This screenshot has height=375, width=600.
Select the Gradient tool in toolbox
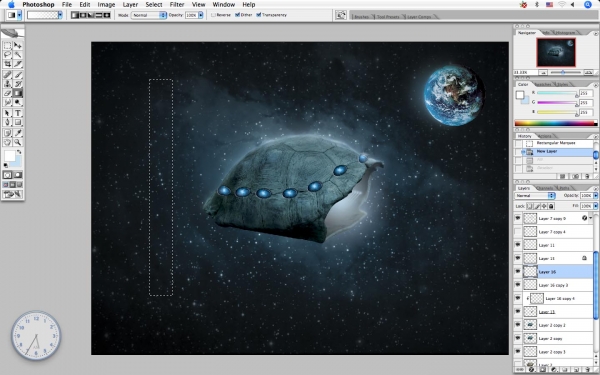click(x=18, y=93)
